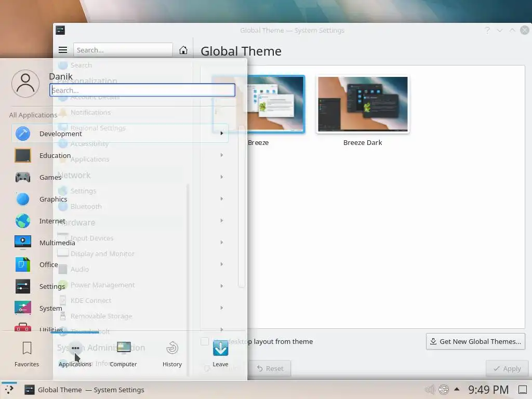The height and width of the screenshot is (399, 532).
Task: Click the Settings sliders icon
Action: click(x=23, y=286)
